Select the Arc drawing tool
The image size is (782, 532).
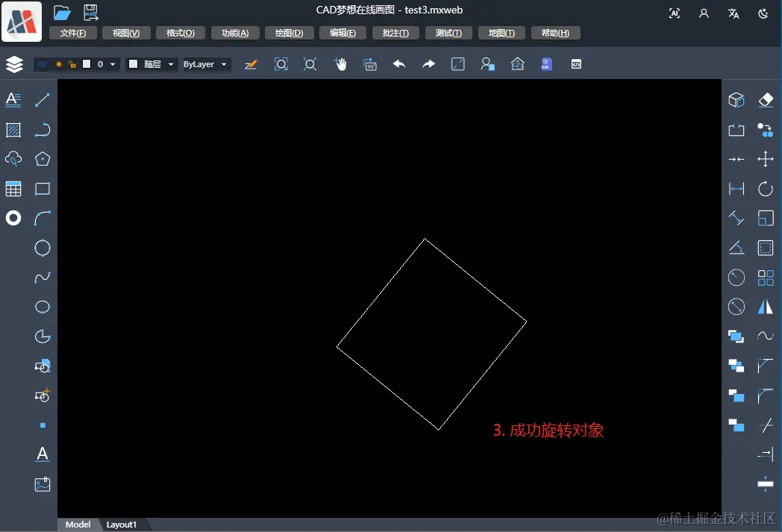pyautogui.click(x=43, y=219)
